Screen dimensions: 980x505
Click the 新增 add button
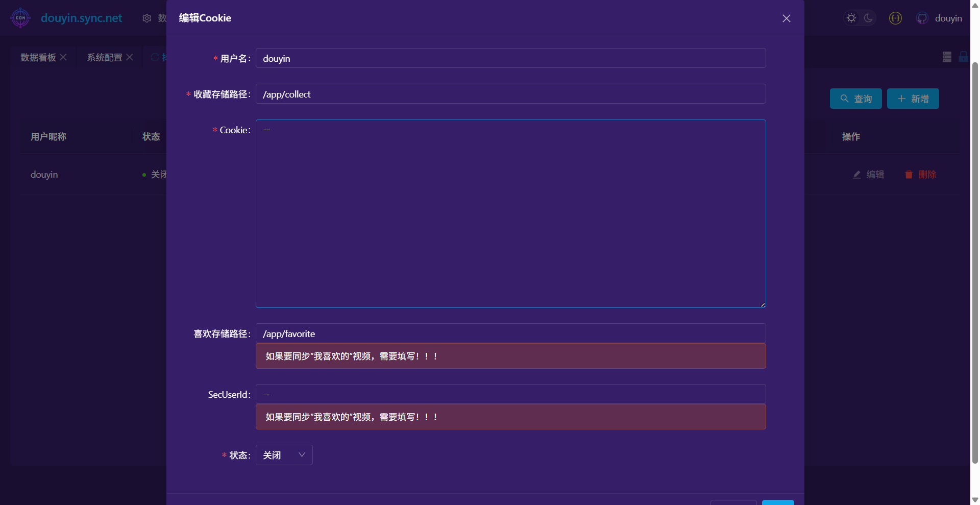pos(913,99)
